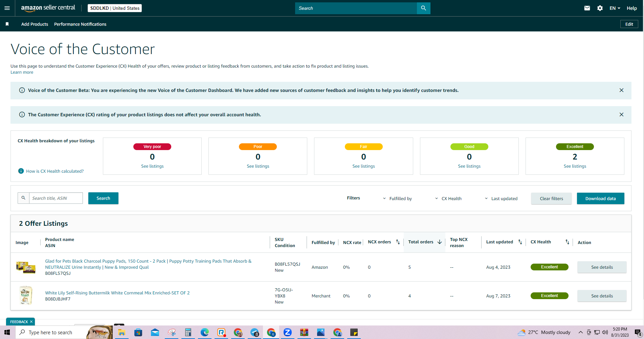See listings under Excellent
Screen dimensions: 644x339
575,166
